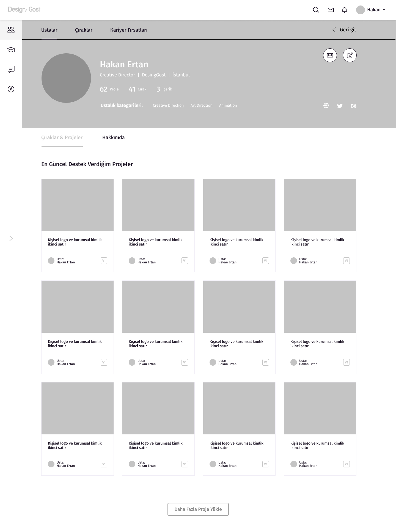Screen dimensions: 396x532
Task: Expand the left sidebar with chevron
Action: coord(11,238)
